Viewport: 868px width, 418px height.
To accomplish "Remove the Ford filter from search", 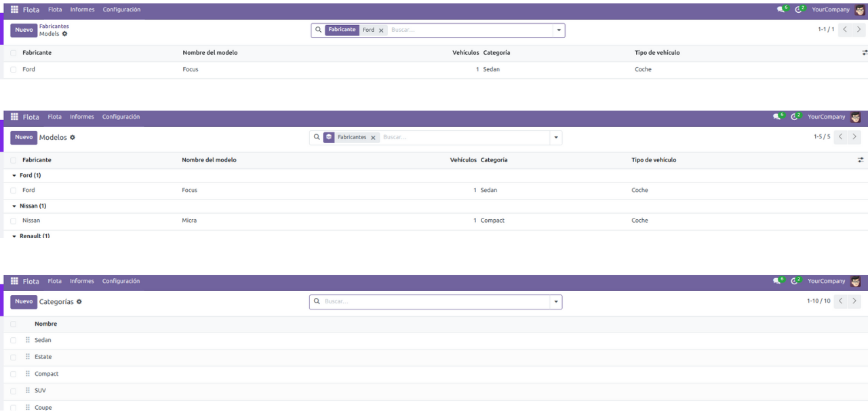I will click(x=381, y=31).
